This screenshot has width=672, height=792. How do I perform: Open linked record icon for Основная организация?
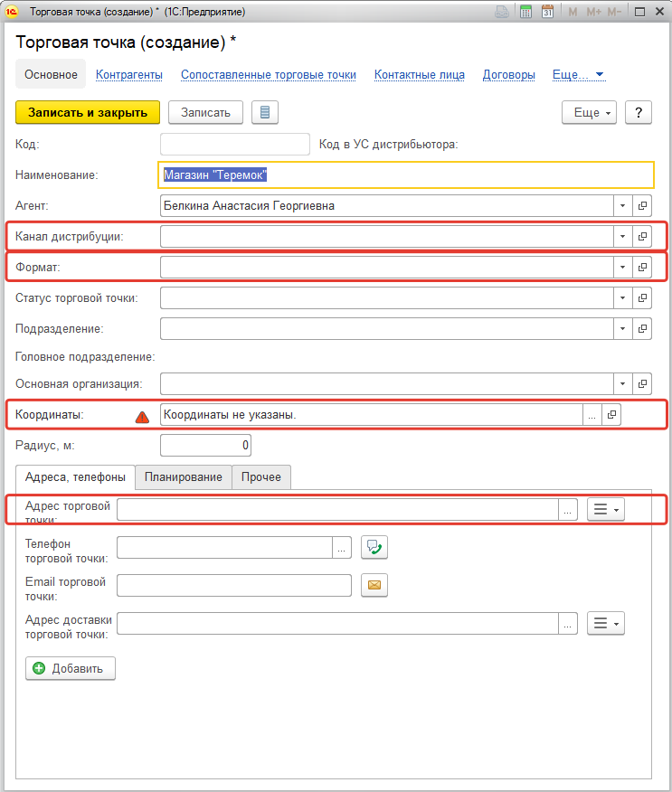(x=642, y=384)
